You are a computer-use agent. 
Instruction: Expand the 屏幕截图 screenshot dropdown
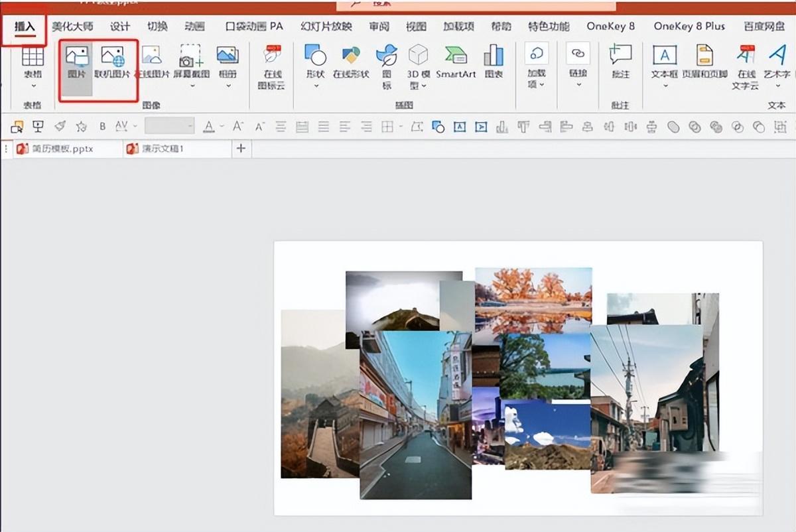(192, 85)
